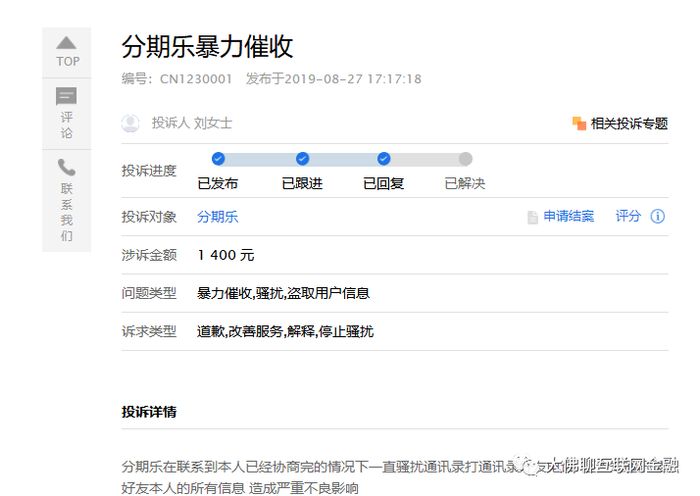The width and height of the screenshot is (700, 496).
Task: Click the 已解决 step label
Action: point(465,183)
